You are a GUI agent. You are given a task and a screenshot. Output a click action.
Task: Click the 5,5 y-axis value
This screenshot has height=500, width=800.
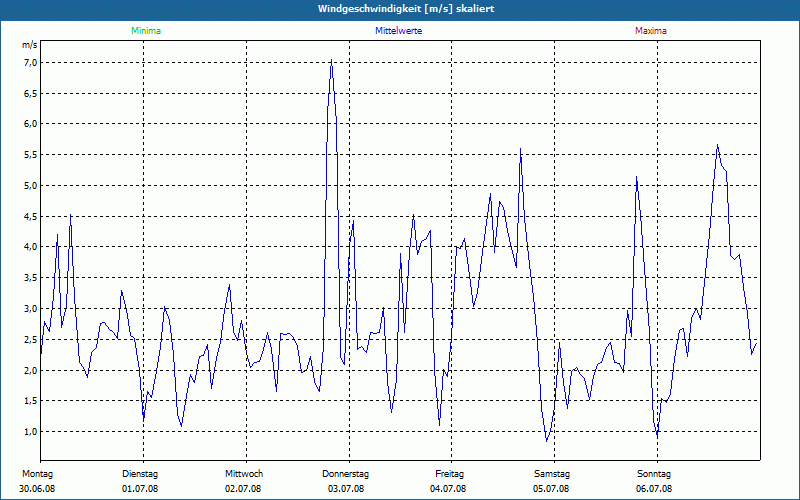(31, 155)
